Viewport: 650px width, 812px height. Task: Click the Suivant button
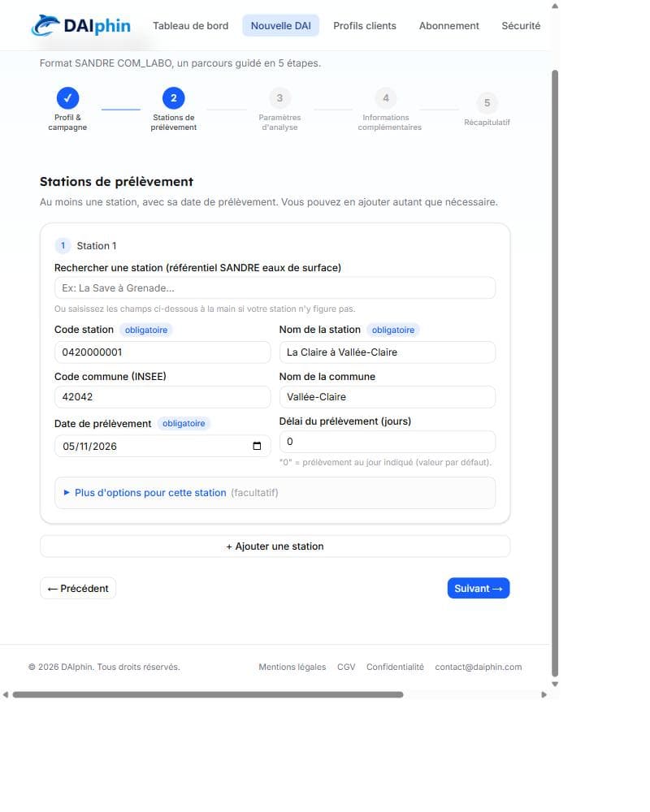(479, 588)
